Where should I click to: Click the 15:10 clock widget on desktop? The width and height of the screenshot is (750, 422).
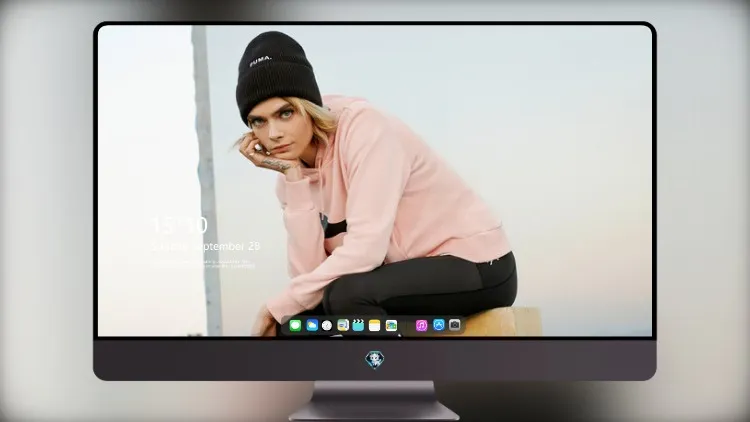pos(180,225)
